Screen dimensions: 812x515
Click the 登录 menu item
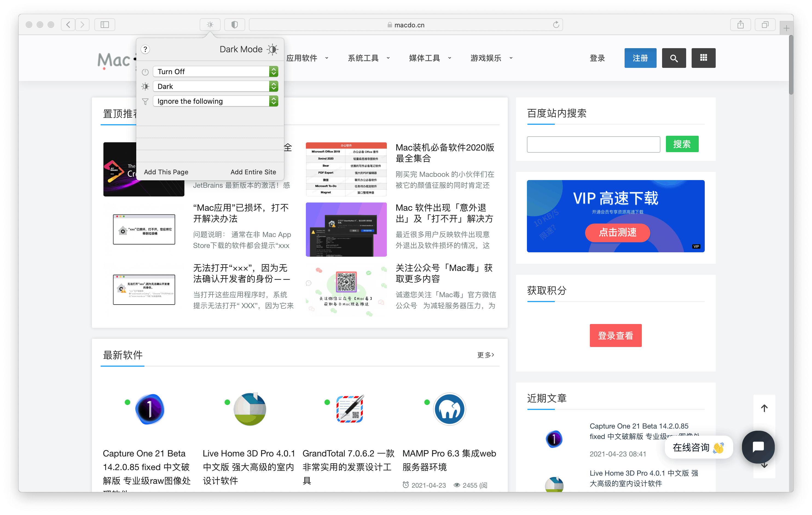pos(597,57)
